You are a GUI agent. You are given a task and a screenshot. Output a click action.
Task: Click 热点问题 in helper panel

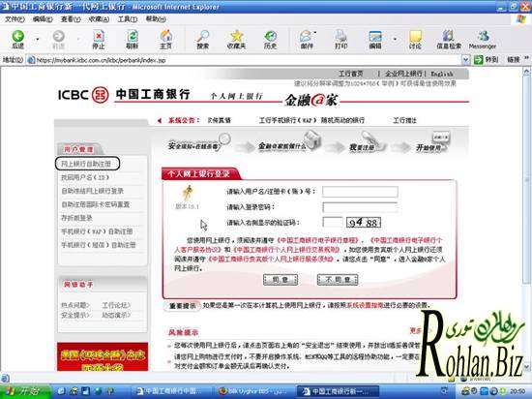point(75,305)
